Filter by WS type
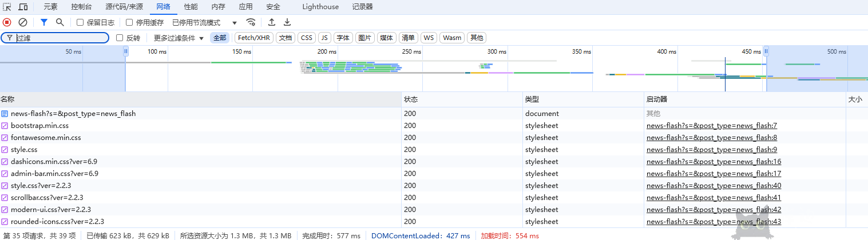The height and width of the screenshot is (240, 868). [x=429, y=38]
